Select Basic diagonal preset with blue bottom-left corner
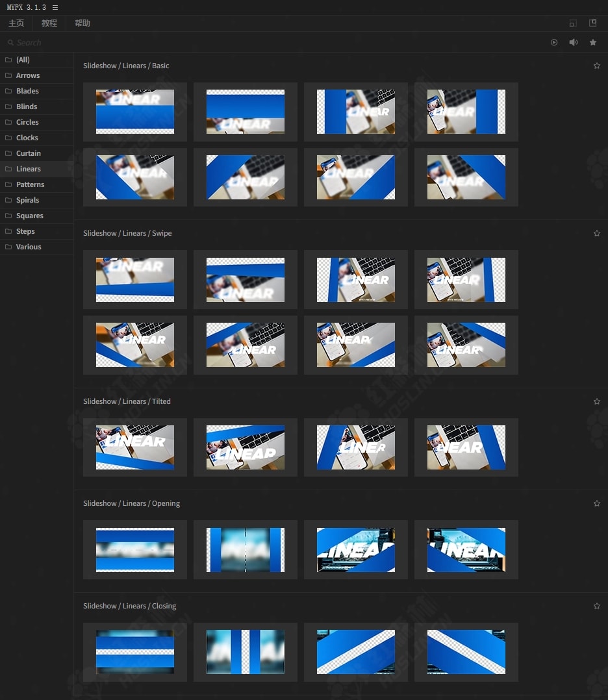This screenshot has width=608, height=700. 135,177
